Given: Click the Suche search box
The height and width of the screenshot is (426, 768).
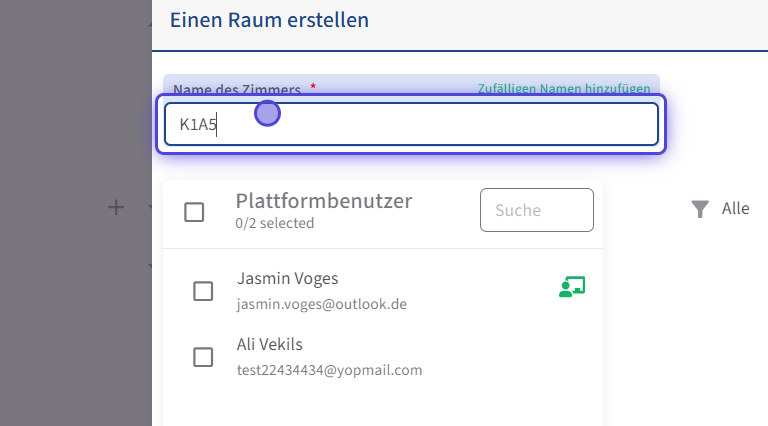Looking at the screenshot, I should click(536, 210).
